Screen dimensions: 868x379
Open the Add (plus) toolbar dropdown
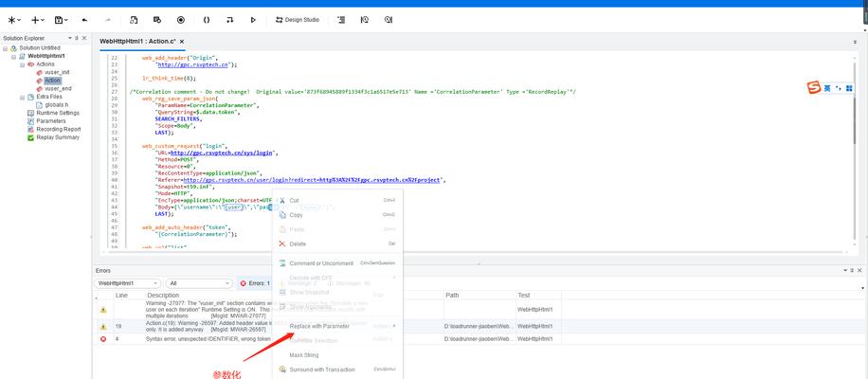[x=38, y=20]
